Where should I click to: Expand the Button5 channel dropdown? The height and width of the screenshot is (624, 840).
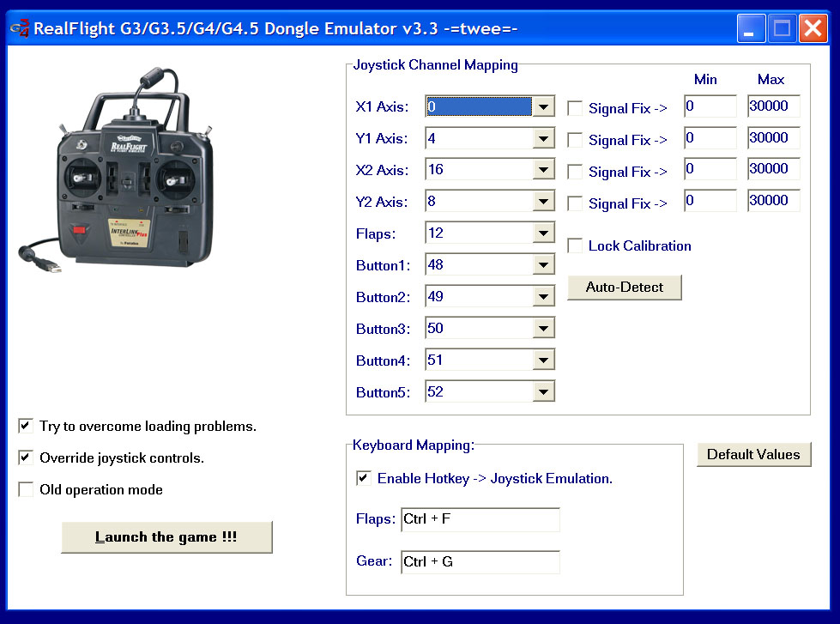tap(544, 392)
